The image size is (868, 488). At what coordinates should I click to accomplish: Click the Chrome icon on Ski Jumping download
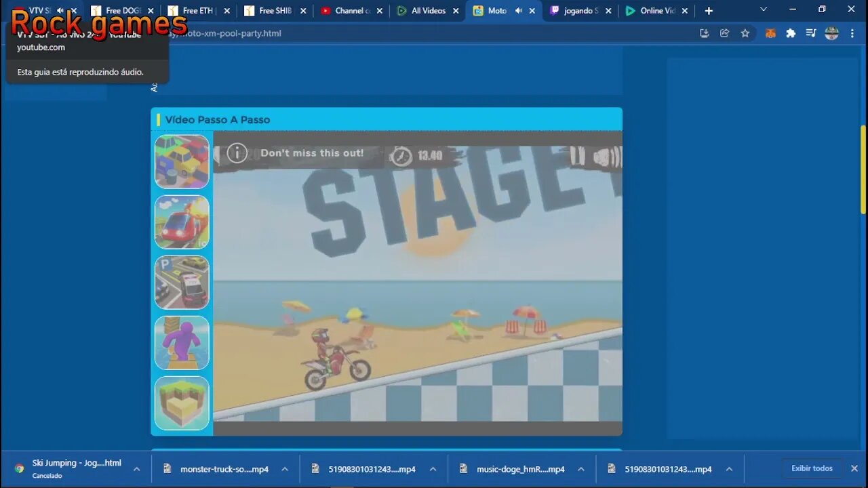click(20, 468)
